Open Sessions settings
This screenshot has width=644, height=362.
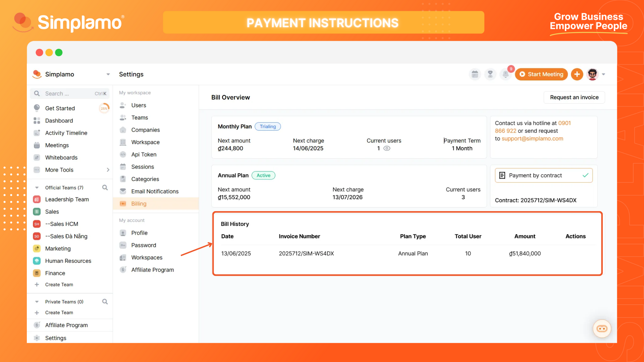pyautogui.click(x=143, y=167)
